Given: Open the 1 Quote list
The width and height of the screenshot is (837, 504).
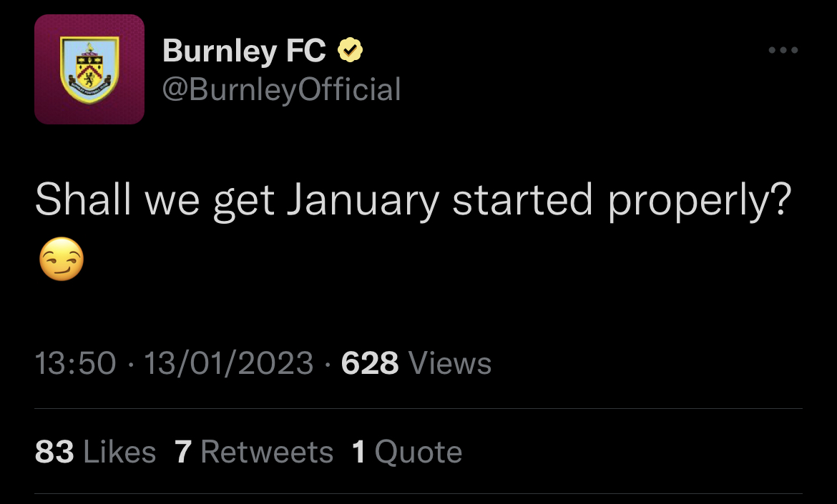Looking at the screenshot, I should coord(407,452).
